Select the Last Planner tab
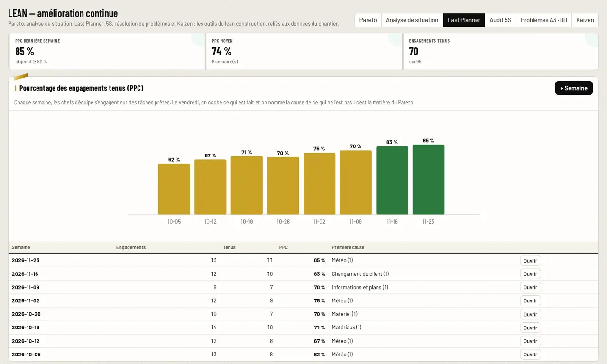 464,20
